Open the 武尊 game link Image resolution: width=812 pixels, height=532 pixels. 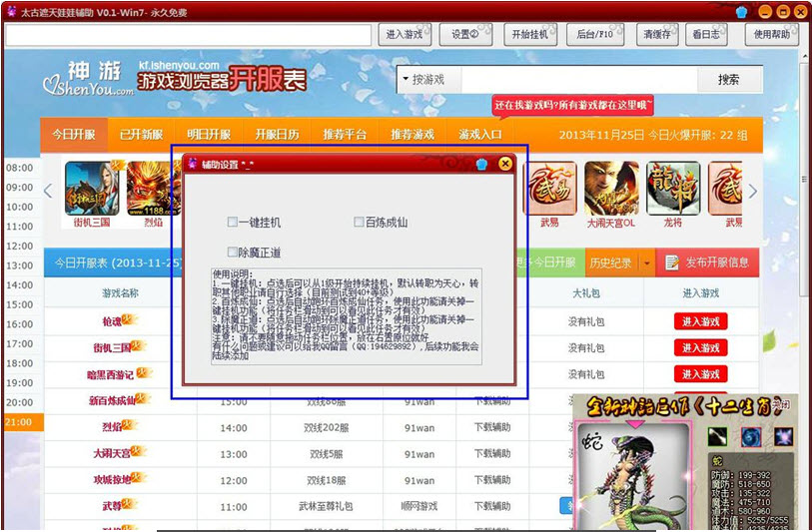[112, 506]
